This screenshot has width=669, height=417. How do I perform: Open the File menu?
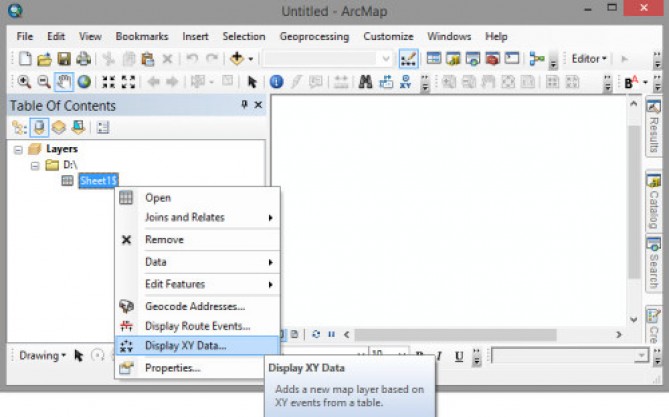pyautogui.click(x=25, y=36)
